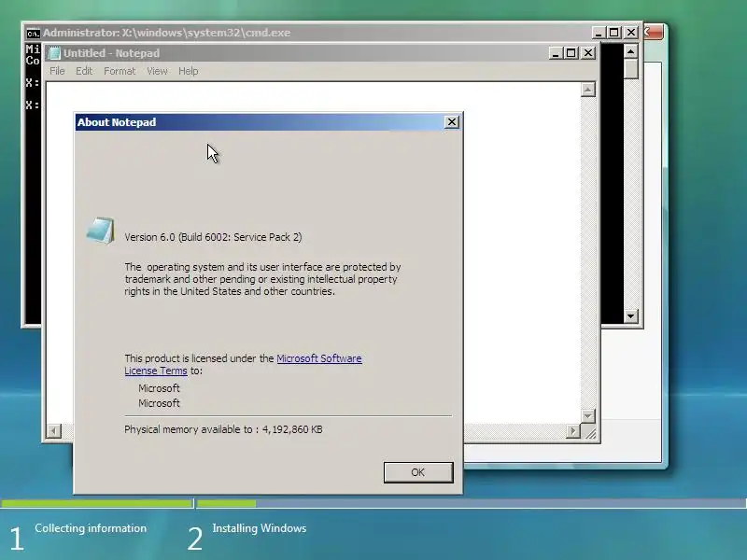The height and width of the screenshot is (560, 747).
Task: Click the Notepad icon in About dialog
Action: tap(101, 231)
